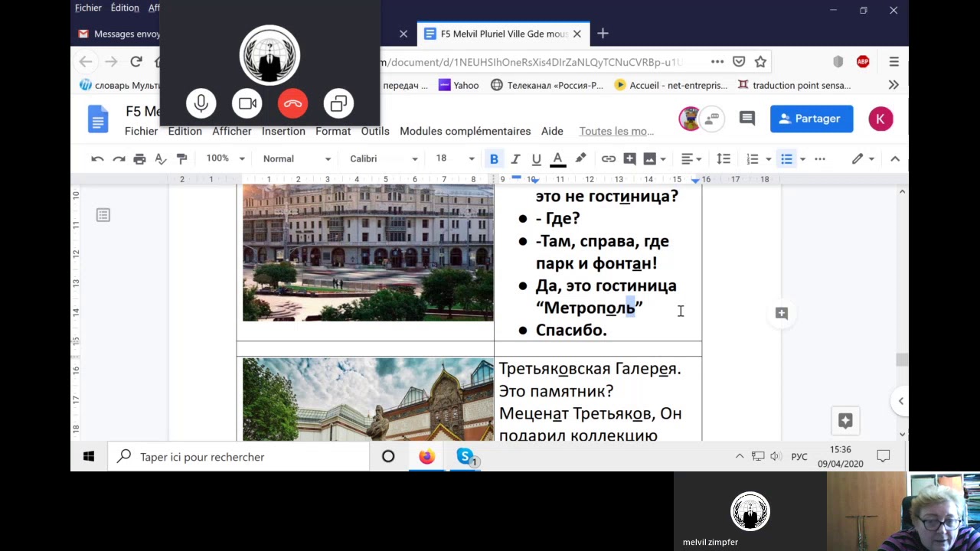This screenshot has height=551, width=980.
Task: Open the highlight color marker
Action: pyautogui.click(x=580, y=158)
